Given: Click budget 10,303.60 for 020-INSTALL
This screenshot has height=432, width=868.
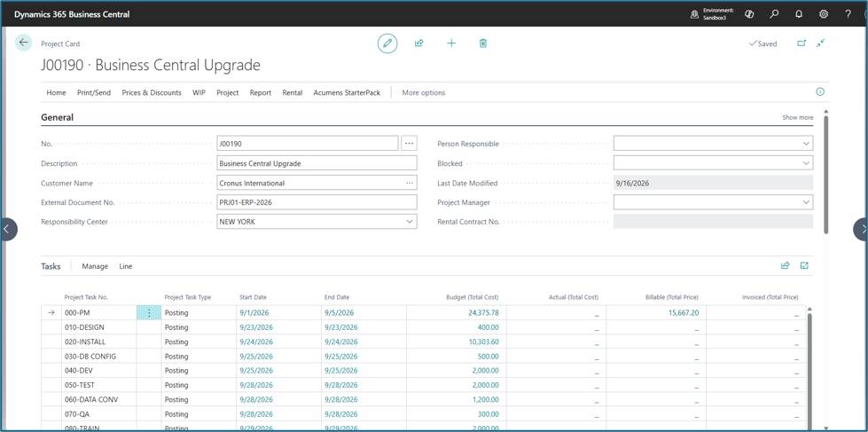Looking at the screenshot, I should click(x=483, y=342).
